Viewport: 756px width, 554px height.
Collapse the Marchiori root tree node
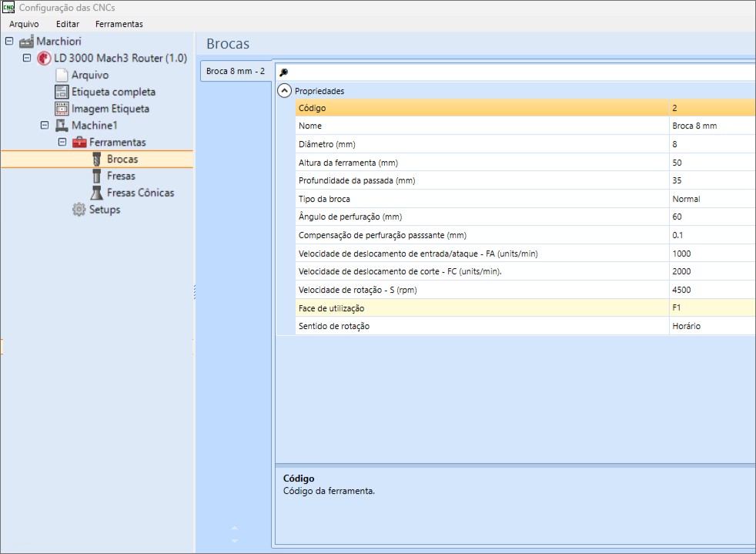coord(9,42)
